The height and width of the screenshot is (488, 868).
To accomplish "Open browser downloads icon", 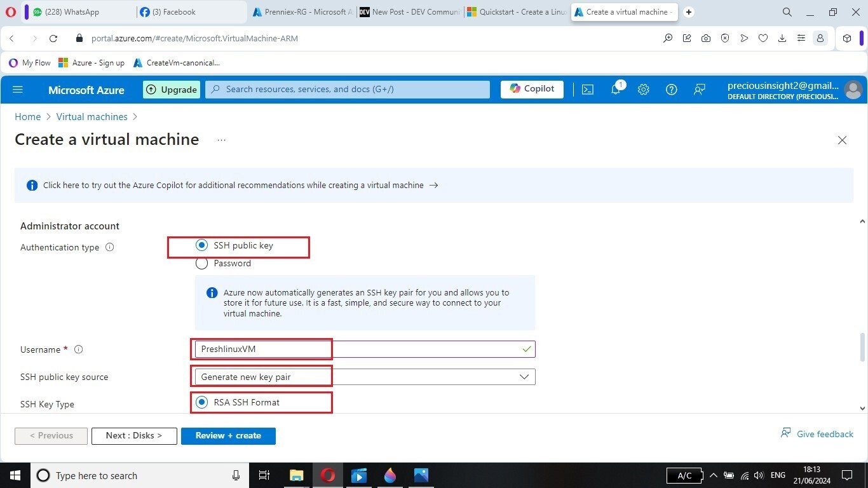I will 782,38.
